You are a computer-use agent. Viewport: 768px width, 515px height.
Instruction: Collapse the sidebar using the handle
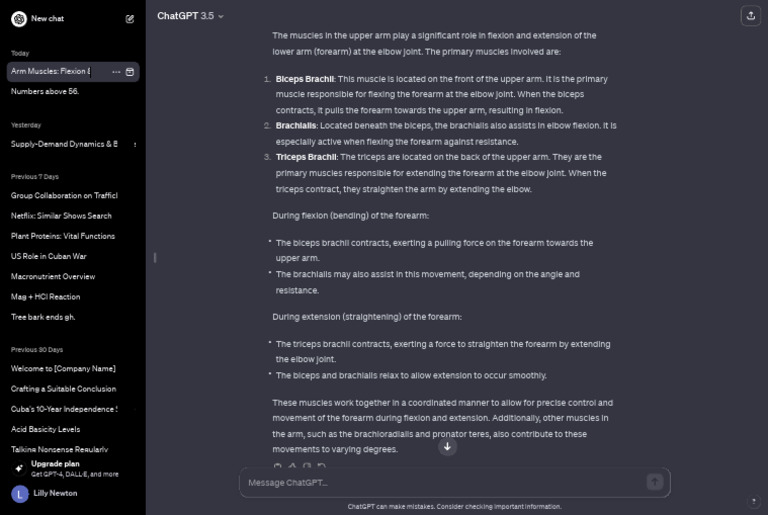pos(155,258)
